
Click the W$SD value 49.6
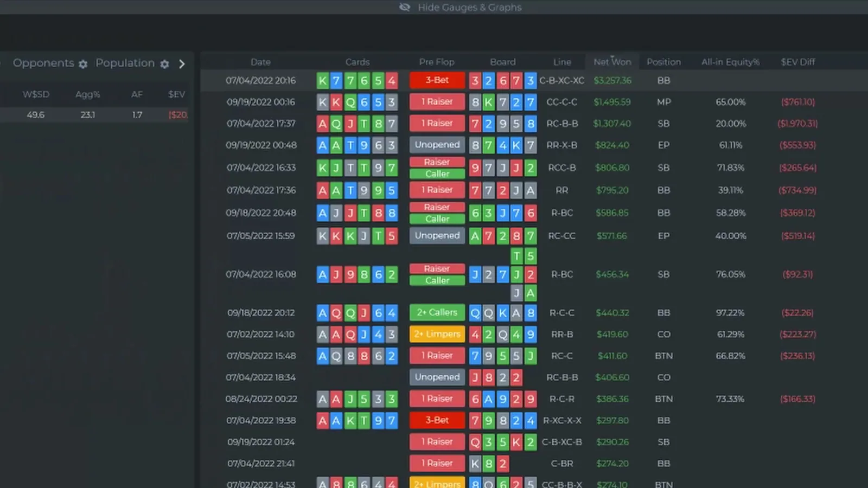pyautogui.click(x=36, y=115)
